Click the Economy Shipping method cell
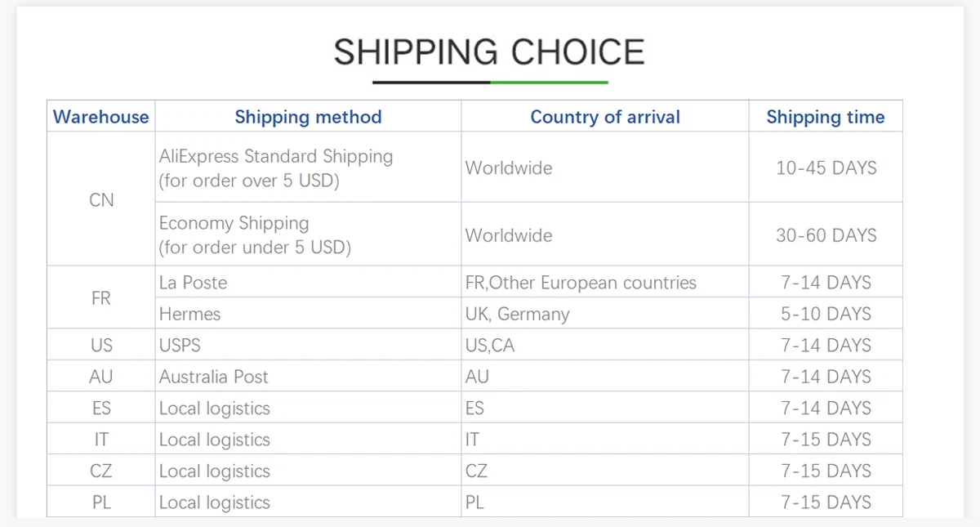The width and height of the screenshot is (980, 527). pyautogui.click(x=255, y=235)
